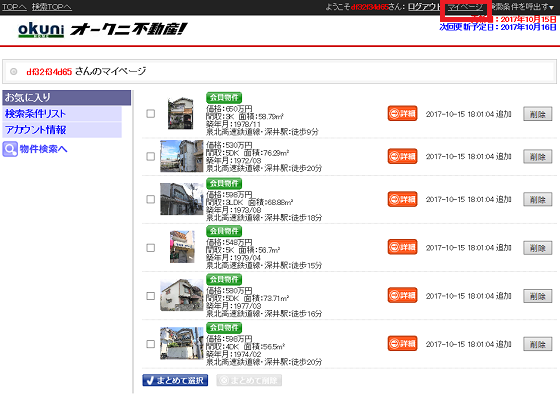The width and height of the screenshot is (560, 397).
Task: Open details for the 530万円 property
Action: click(x=402, y=156)
